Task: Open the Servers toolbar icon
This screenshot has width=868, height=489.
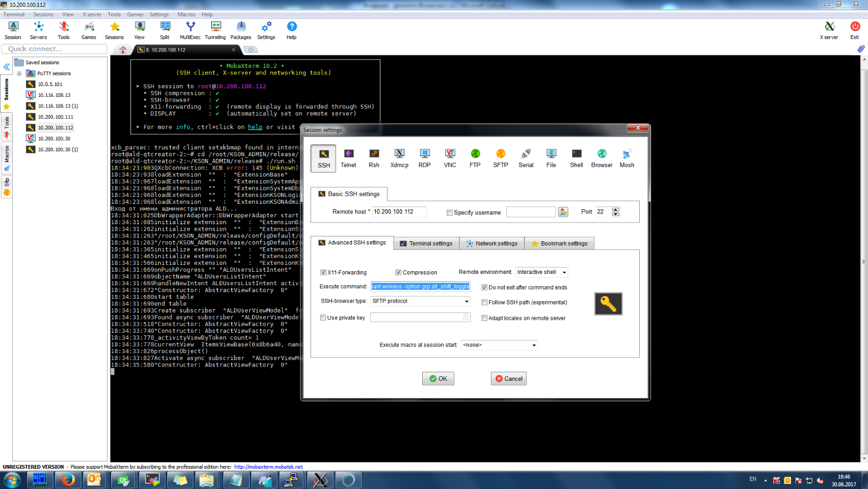Action: [38, 30]
